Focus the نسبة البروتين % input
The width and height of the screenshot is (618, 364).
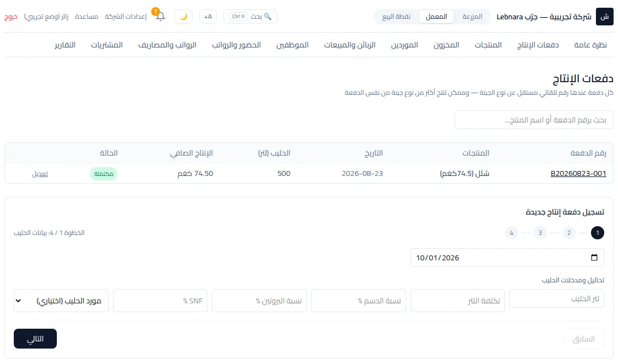tap(259, 301)
